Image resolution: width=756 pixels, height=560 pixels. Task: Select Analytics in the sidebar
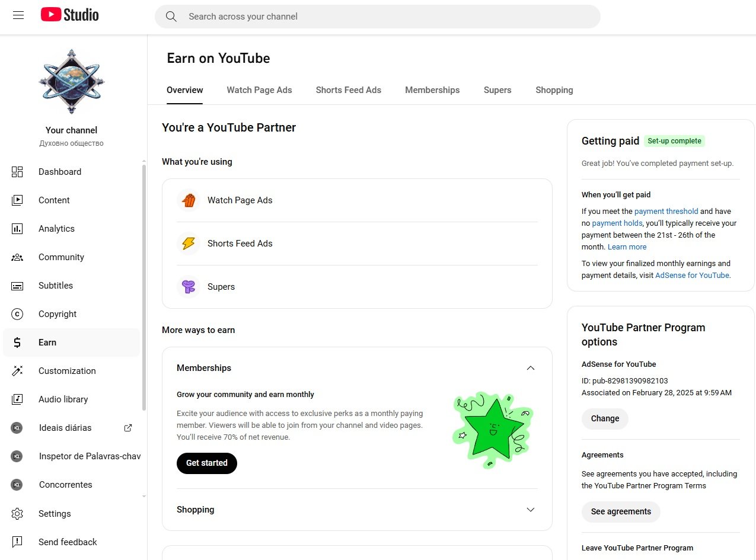pos(56,229)
